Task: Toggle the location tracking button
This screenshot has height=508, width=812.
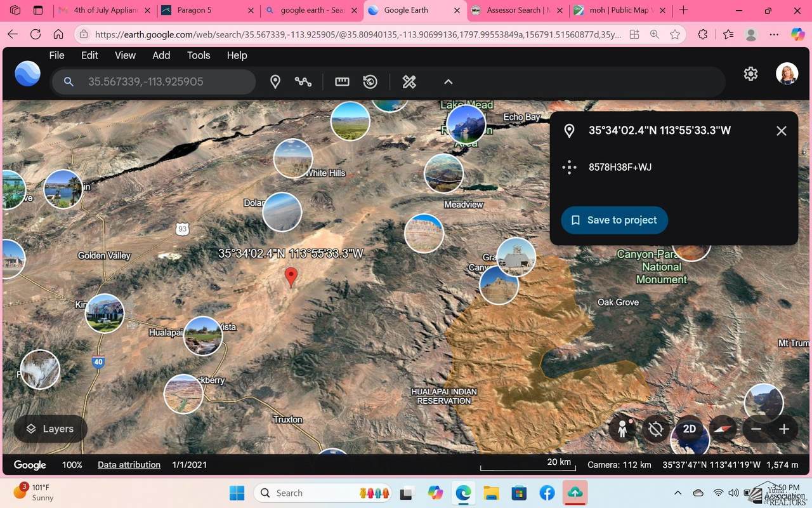Action: point(656,429)
